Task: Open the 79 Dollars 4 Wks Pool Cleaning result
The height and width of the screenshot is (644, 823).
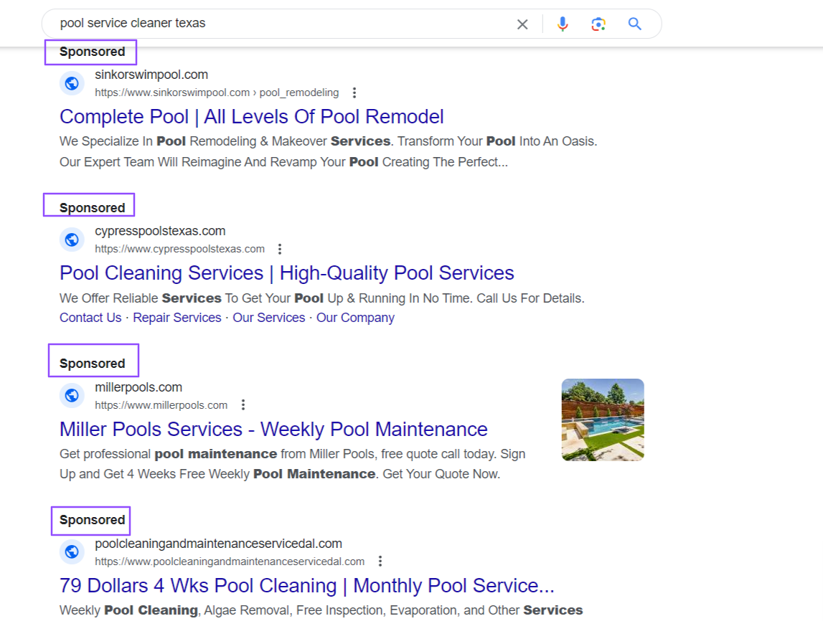Action: (x=306, y=585)
